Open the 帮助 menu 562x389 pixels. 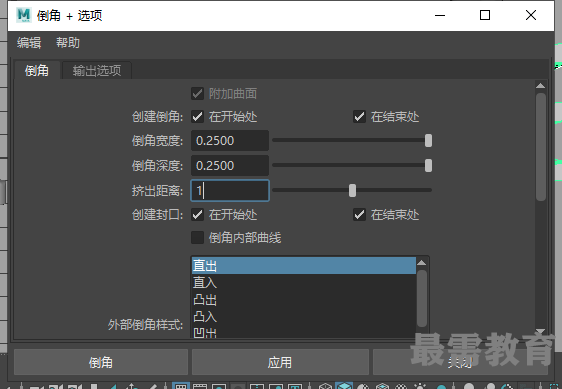68,43
